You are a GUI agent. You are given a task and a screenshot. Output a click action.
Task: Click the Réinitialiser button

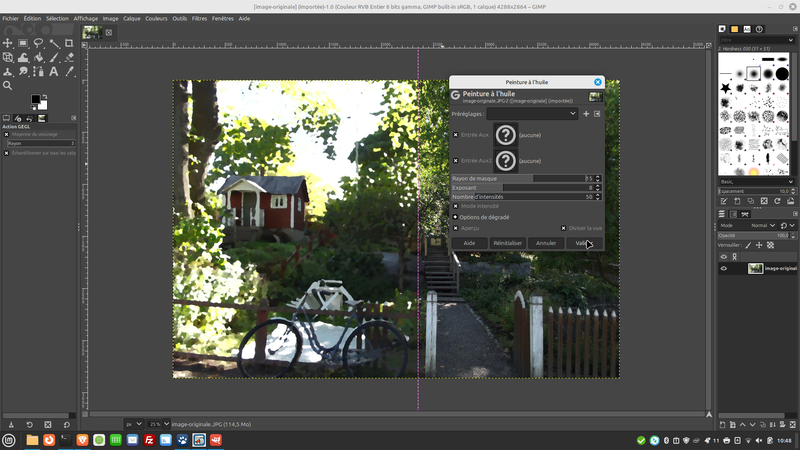(508, 243)
